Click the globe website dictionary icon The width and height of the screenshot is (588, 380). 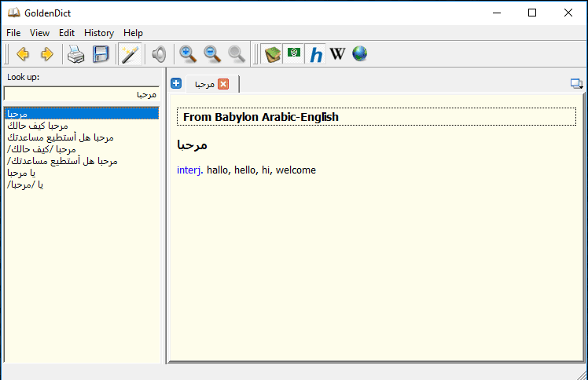pyautogui.click(x=359, y=54)
